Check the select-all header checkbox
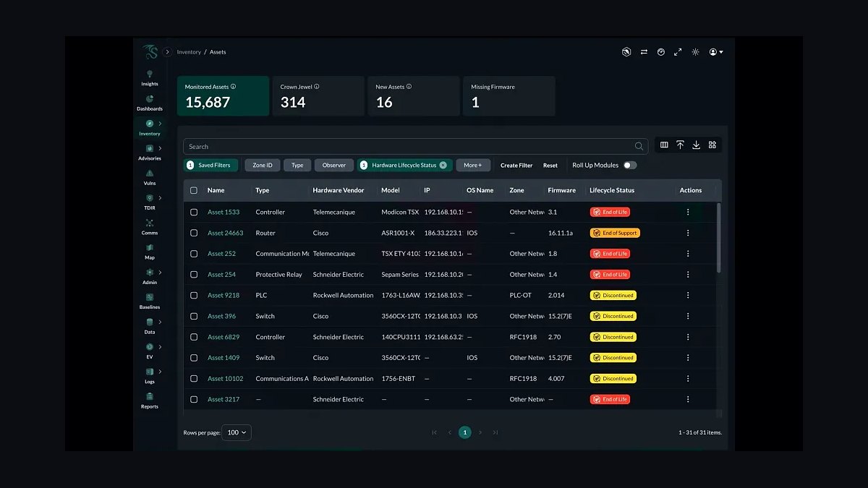Image resolution: width=868 pixels, height=488 pixels. tap(194, 191)
